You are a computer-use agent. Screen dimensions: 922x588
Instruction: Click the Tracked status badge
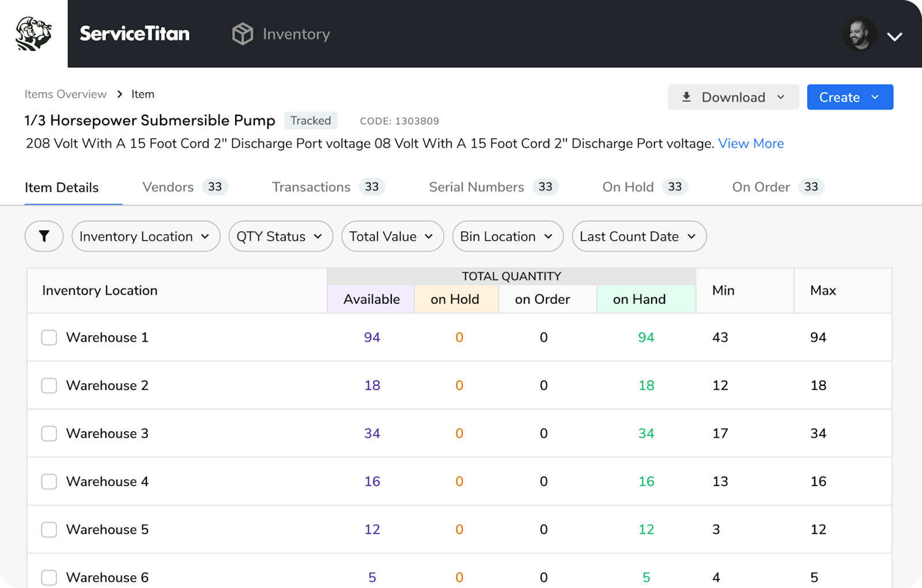[x=311, y=120]
